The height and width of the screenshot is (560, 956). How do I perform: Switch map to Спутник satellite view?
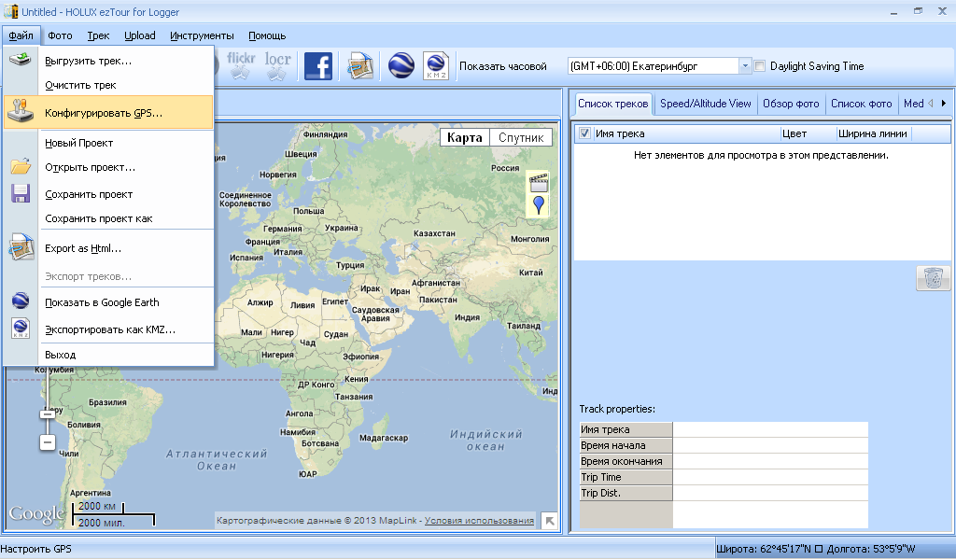tap(521, 137)
